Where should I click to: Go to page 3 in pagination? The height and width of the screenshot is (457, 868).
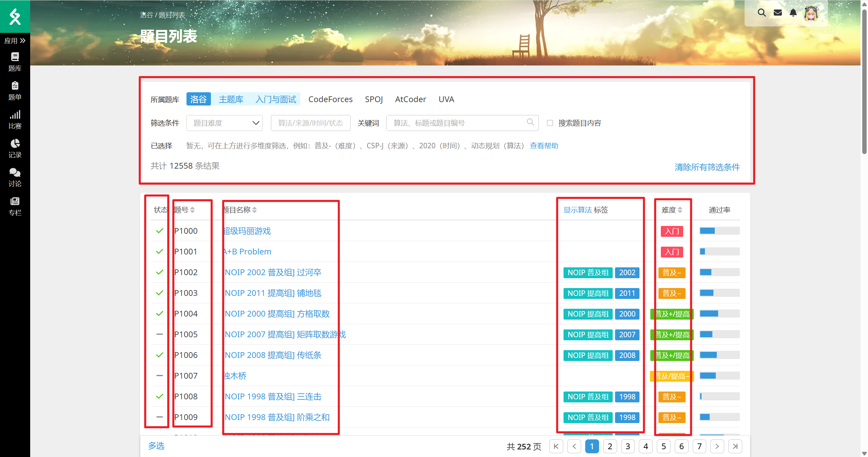(x=628, y=446)
